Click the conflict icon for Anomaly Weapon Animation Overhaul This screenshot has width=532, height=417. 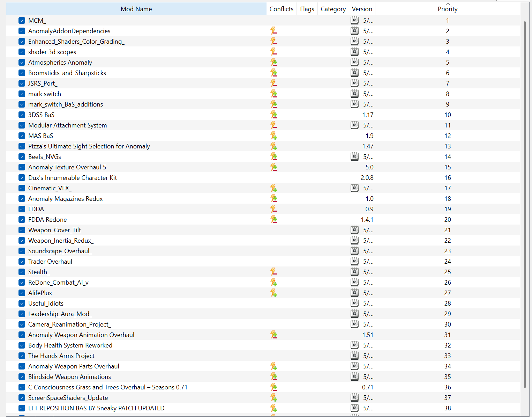click(274, 335)
